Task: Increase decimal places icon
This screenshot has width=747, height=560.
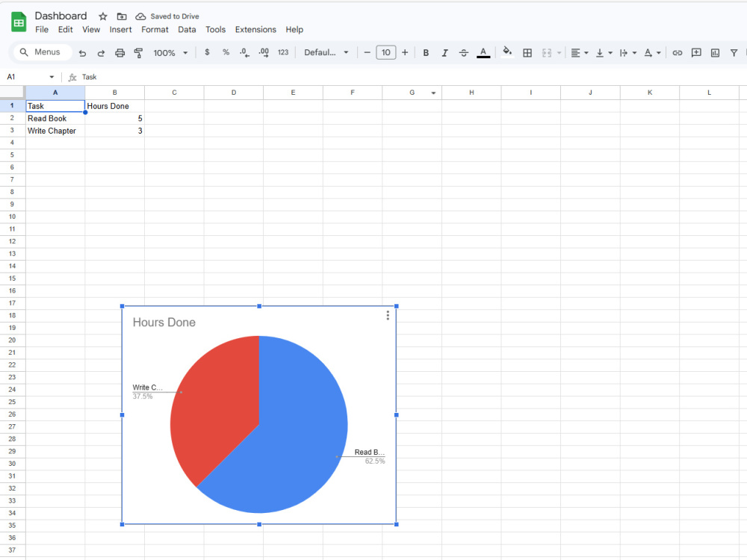Action: pyautogui.click(x=264, y=52)
